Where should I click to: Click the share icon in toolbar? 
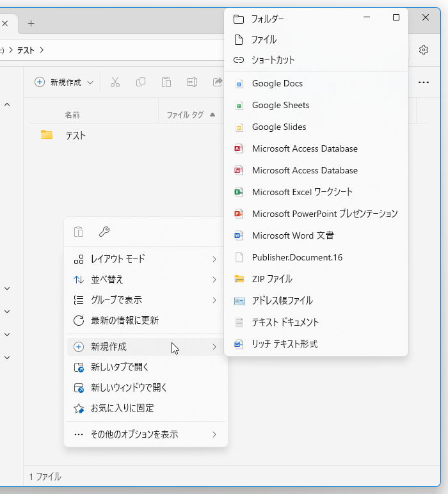click(x=218, y=83)
